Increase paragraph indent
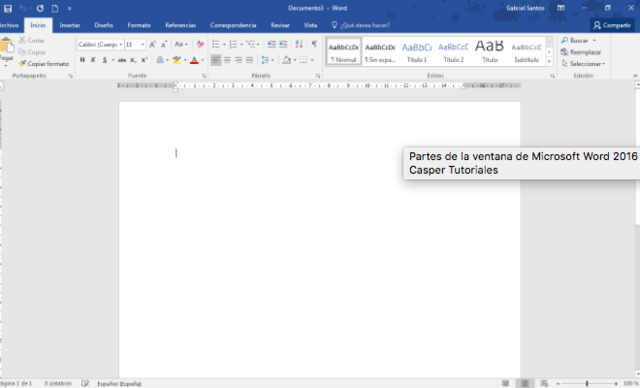 click(283, 44)
